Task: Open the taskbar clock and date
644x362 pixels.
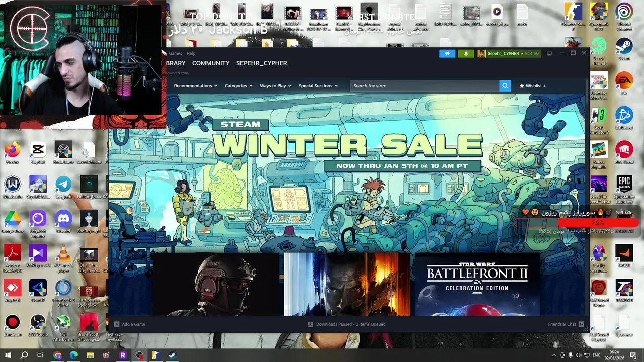Action: tap(614, 355)
